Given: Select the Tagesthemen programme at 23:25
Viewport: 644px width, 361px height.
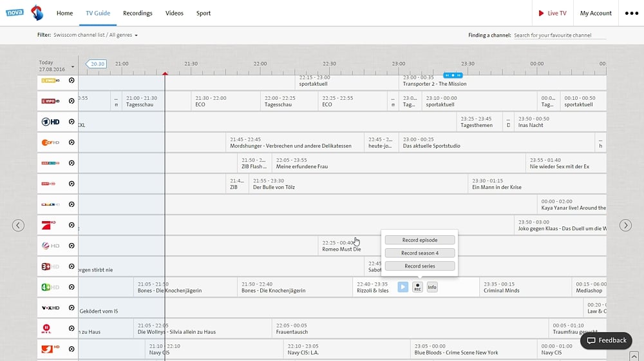Looking at the screenshot, I should coord(479,122).
